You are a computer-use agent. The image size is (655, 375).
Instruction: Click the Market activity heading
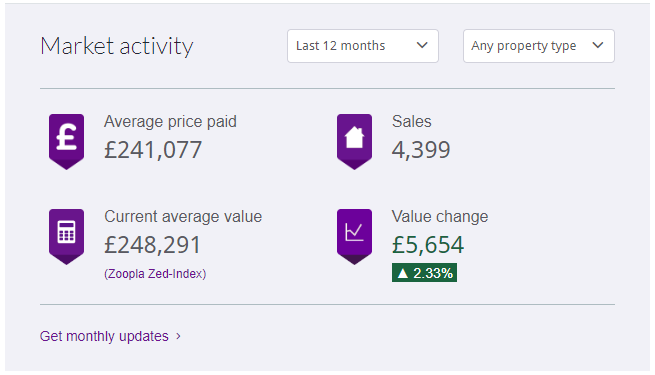point(117,46)
